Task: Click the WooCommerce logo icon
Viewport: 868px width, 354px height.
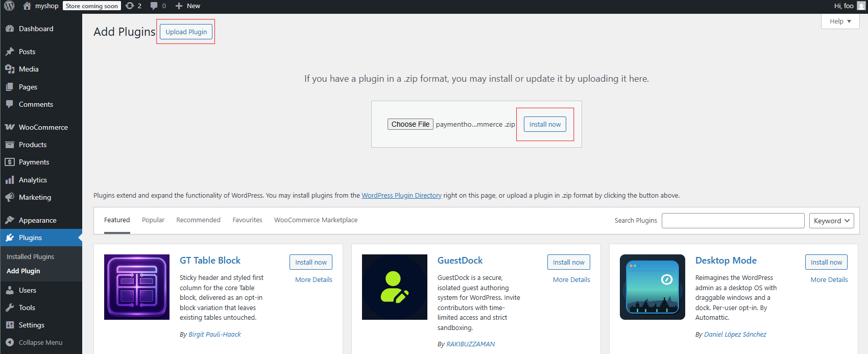Action: coord(10,127)
